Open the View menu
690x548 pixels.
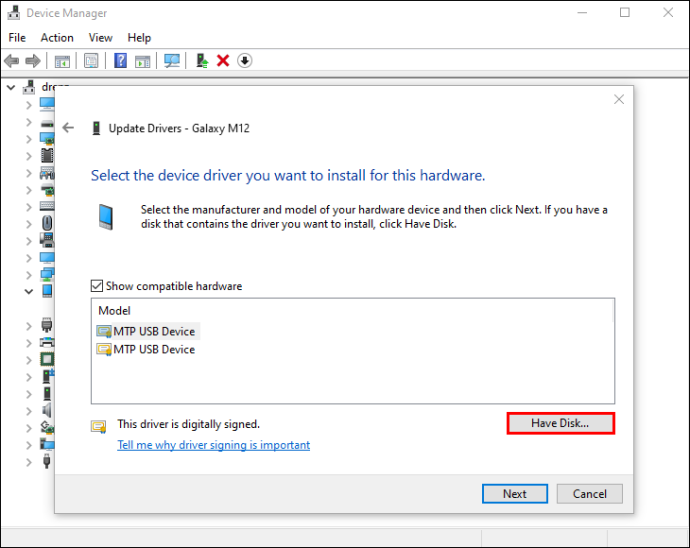pyautogui.click(x=100, y=38)
